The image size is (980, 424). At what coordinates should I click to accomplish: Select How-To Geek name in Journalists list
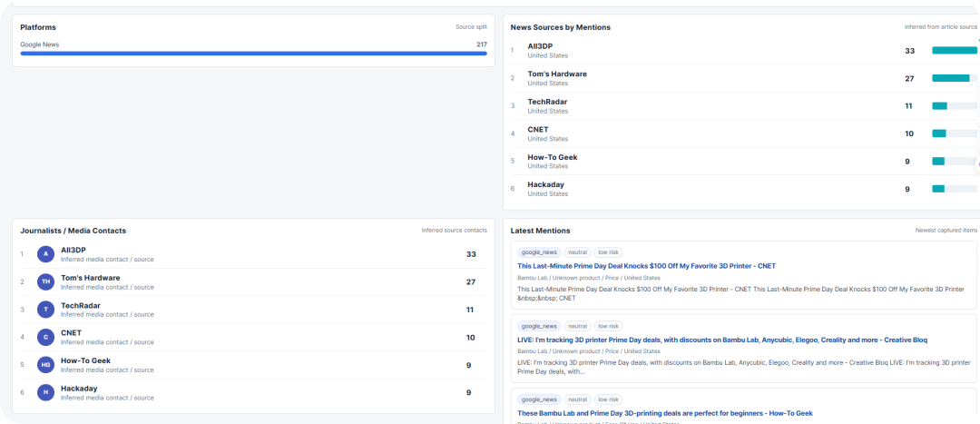(85, 360)
